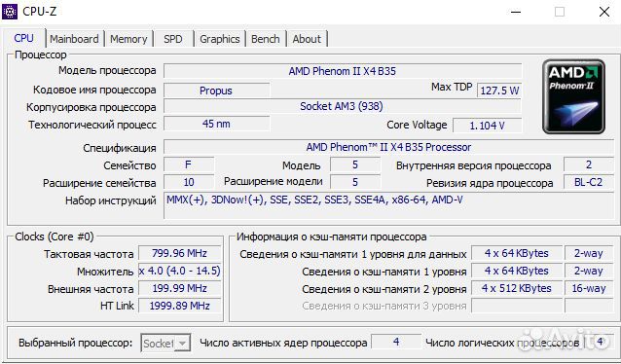621x364 pixels.
Task: Open the Bench tab
Action: pos(266,39)
